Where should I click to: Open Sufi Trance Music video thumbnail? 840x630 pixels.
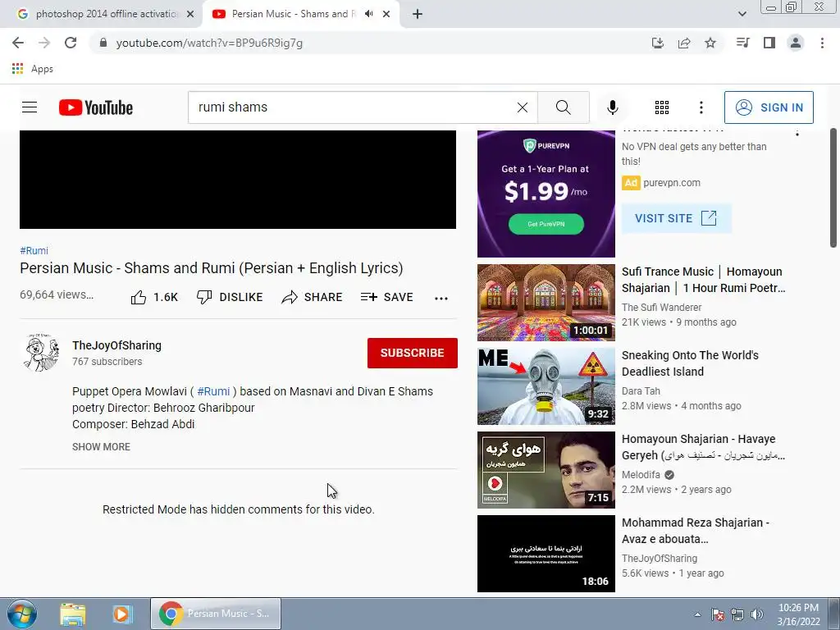(x=546, y=303)
